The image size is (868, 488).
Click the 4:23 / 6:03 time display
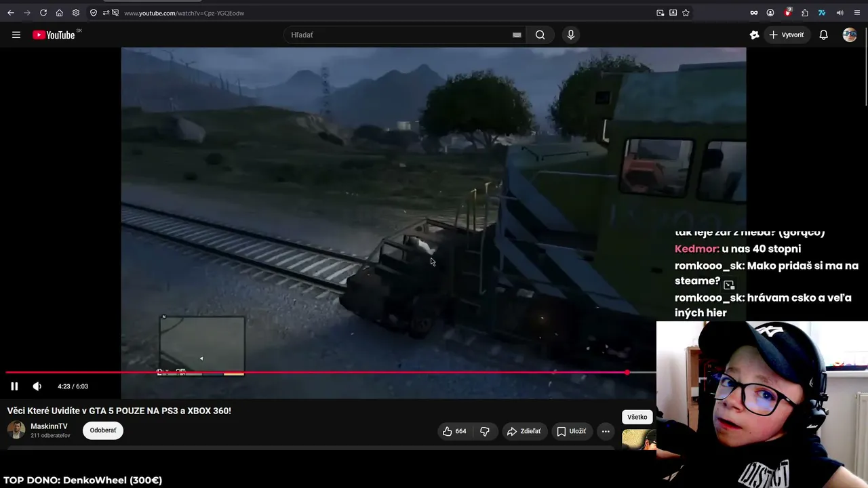tap(73, 386)
